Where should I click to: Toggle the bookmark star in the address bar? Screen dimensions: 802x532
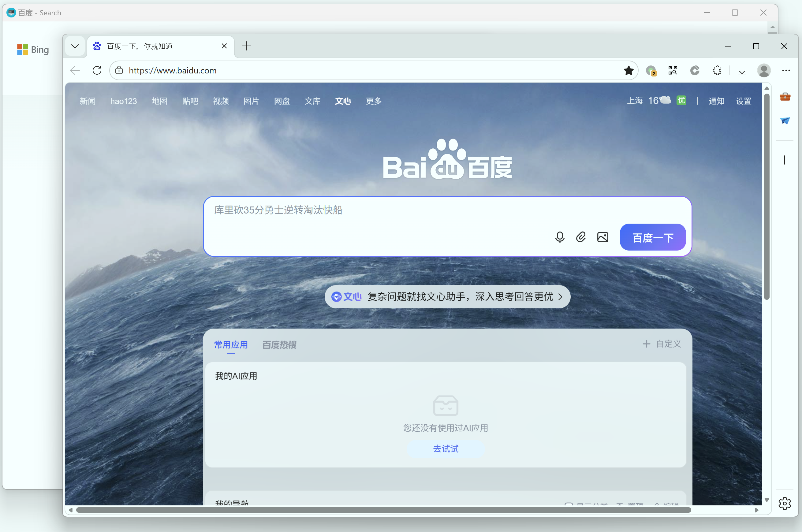point(629,70)
